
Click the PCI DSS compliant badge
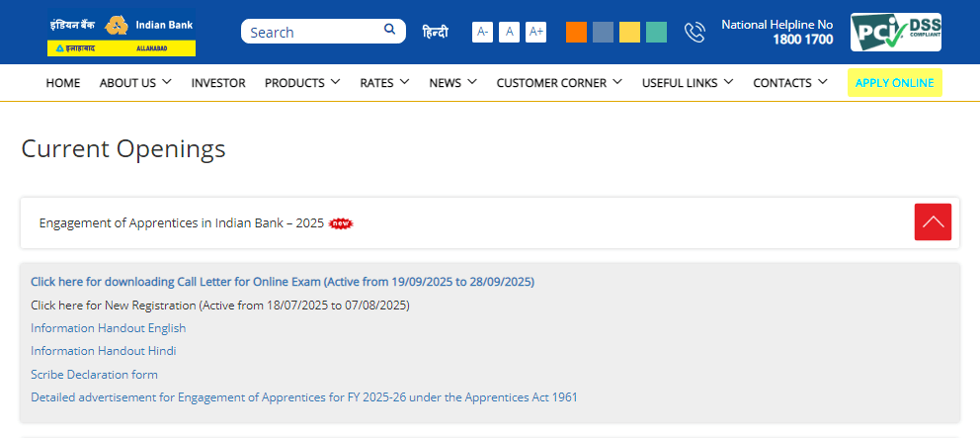point(896,33)
